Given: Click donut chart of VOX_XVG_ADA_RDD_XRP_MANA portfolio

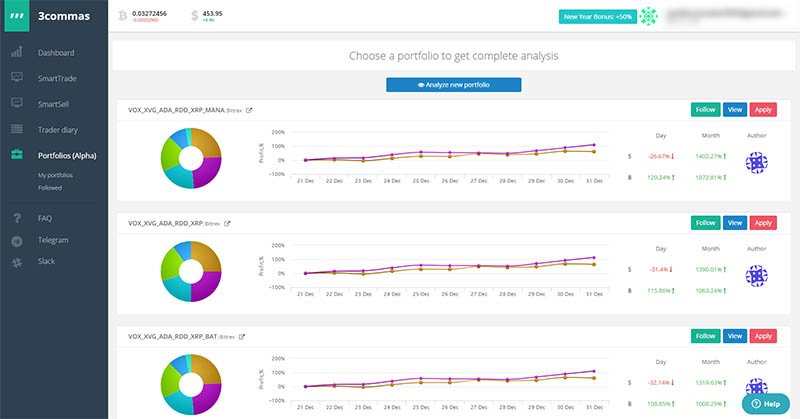Looking at the screenshot, I should pyautogui.click(x=191, y=158).
